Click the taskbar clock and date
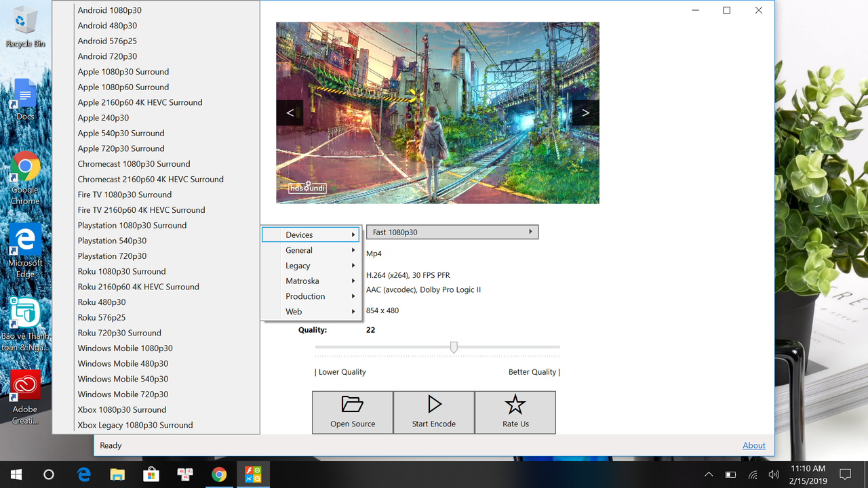This screenshot has height=488, width=868. point(808,474)
